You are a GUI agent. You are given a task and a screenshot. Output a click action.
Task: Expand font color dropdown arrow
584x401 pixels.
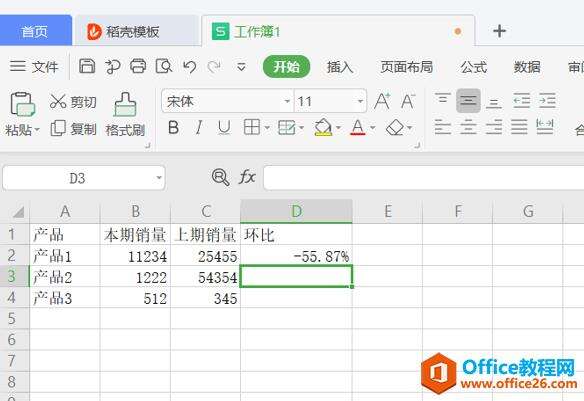coord(373,128)
